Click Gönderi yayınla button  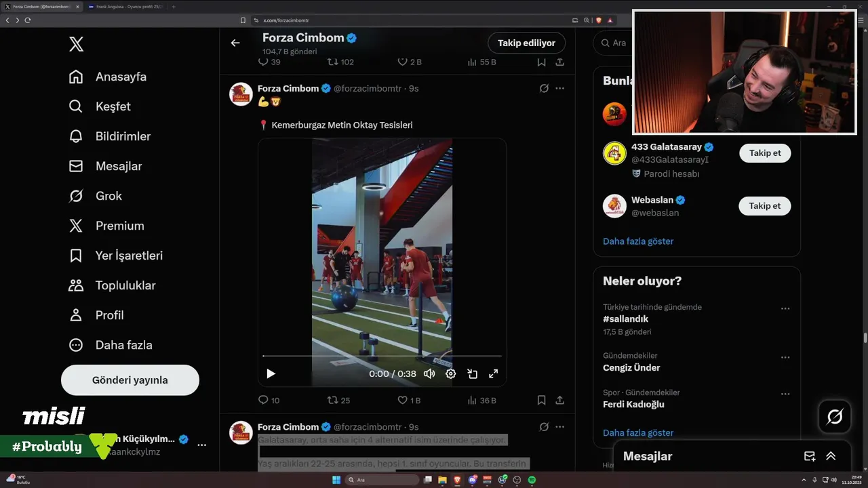(130, 380)
